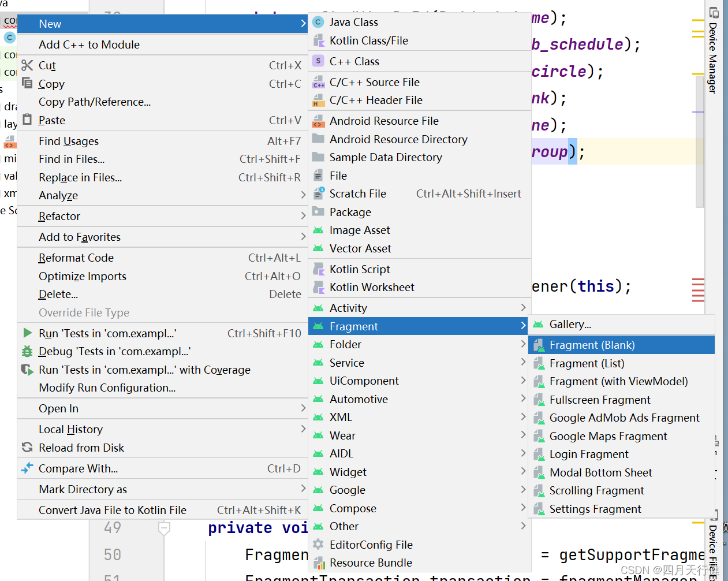728x581 pixels.
Task: Click the Java Class icon
Action: [318, 23]
